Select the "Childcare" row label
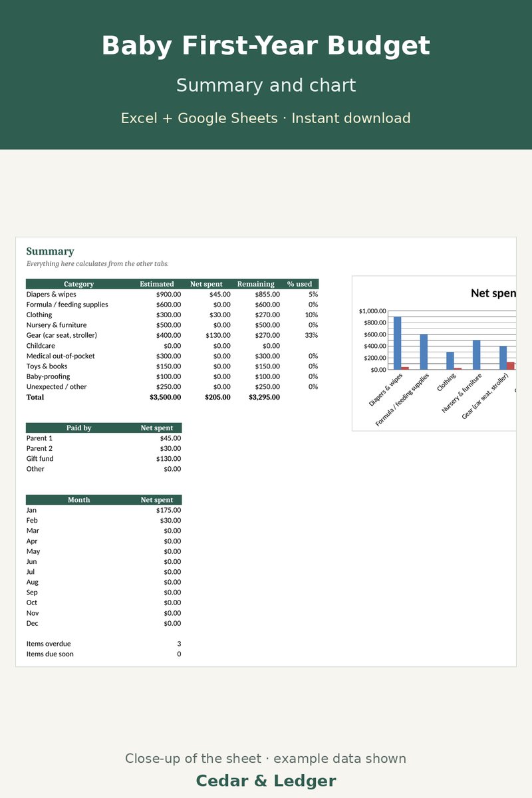 tap(41, 346)
